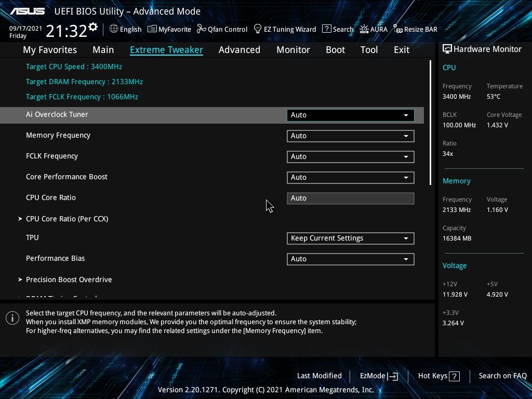Click the EzMode arrow icon
The height and width of the screenshot is (399, 532).
(393, 376)
